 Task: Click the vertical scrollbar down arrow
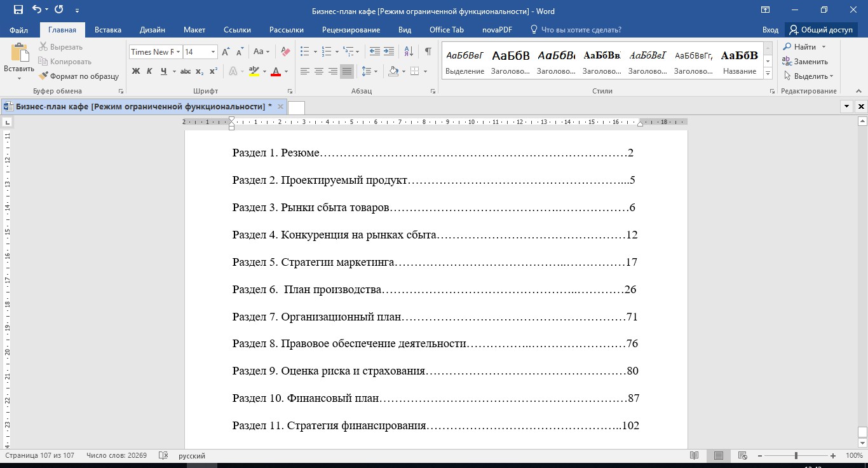coord(862,443)
